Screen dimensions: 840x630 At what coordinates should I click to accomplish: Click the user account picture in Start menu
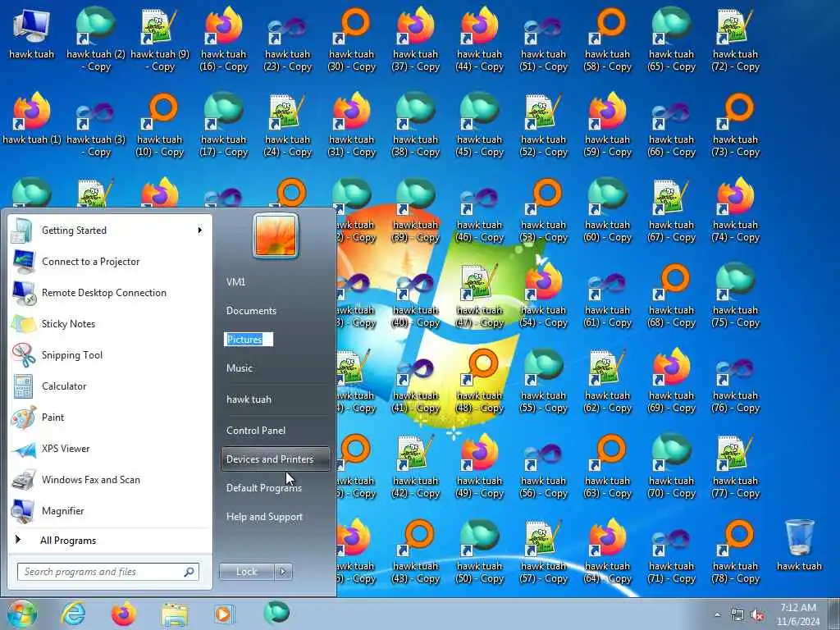(276, 235)
